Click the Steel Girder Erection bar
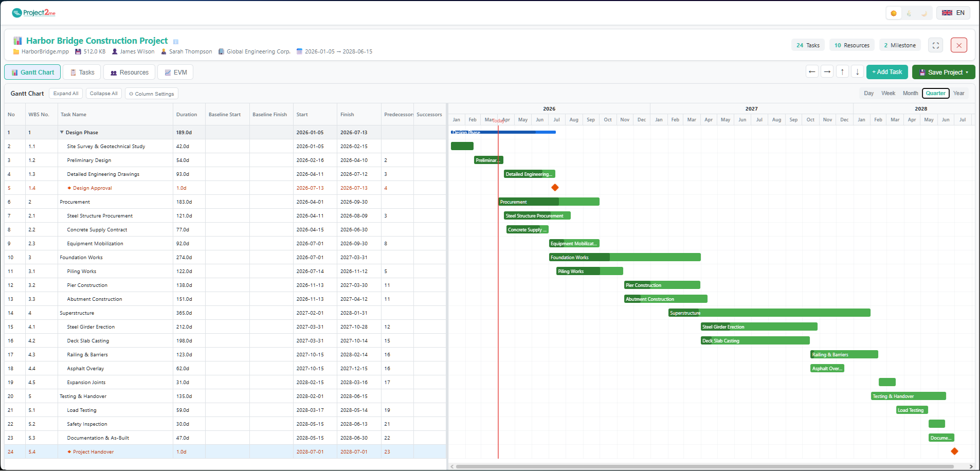 coord(759,327)
